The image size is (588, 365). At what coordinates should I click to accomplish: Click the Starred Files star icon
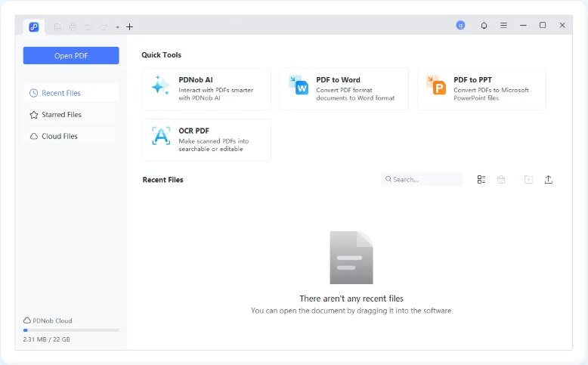click(34, 115)
